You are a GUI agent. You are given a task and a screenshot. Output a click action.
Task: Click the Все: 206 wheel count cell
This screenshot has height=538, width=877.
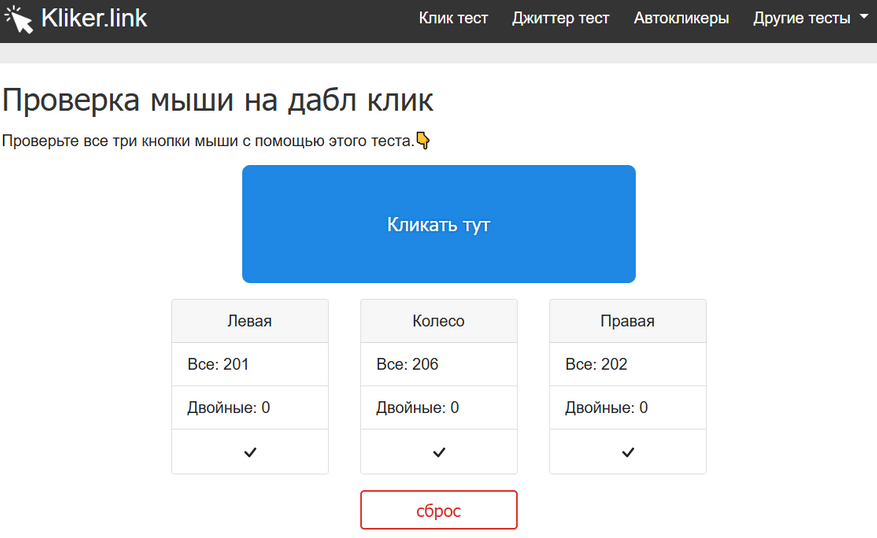[x=439, y=364]
